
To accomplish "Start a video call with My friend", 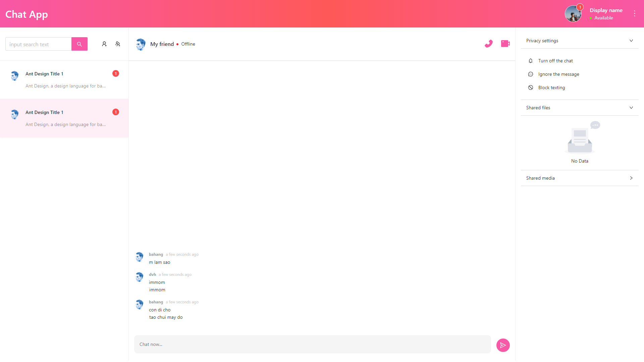I will click(505, 44).
